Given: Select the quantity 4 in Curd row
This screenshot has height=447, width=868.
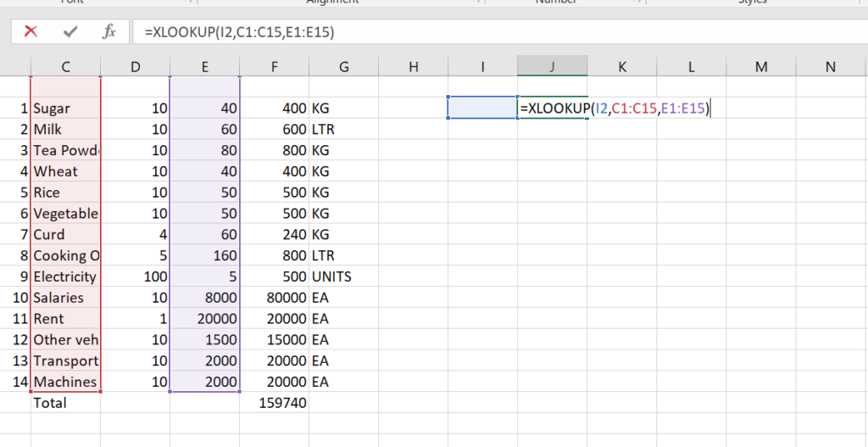Looking at the screenshot, I should tap(136, 234).
